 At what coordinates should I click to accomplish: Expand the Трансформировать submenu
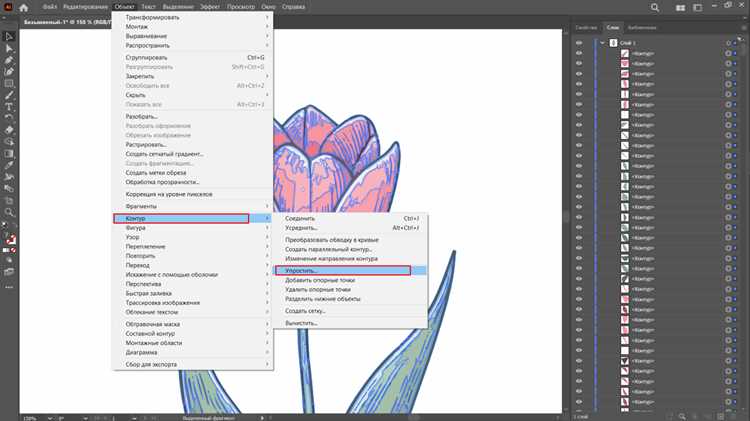(x=193, y=17)
